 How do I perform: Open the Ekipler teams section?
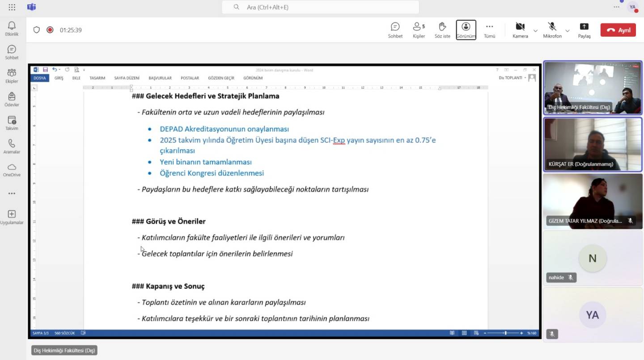point(12,76)
